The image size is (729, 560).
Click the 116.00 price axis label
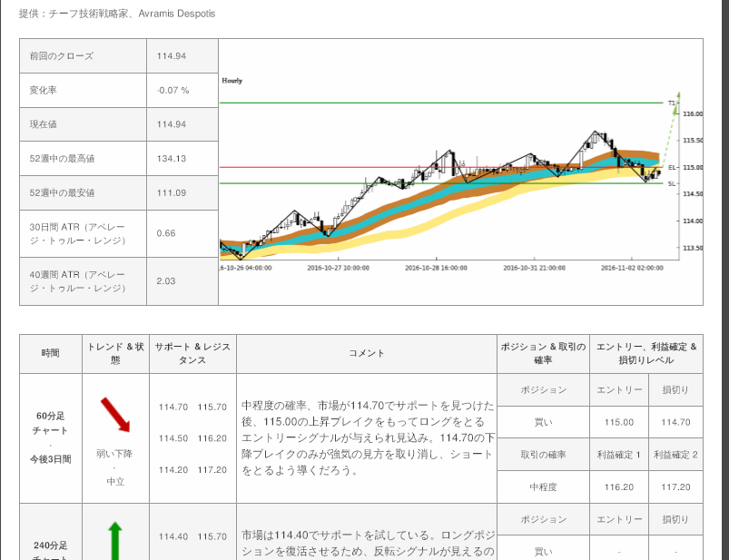(x=693, y=113)
